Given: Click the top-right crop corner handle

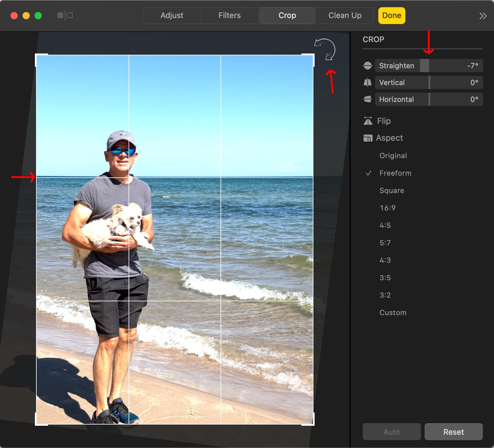Looking at the screenshot, I should tap(313, 55).
